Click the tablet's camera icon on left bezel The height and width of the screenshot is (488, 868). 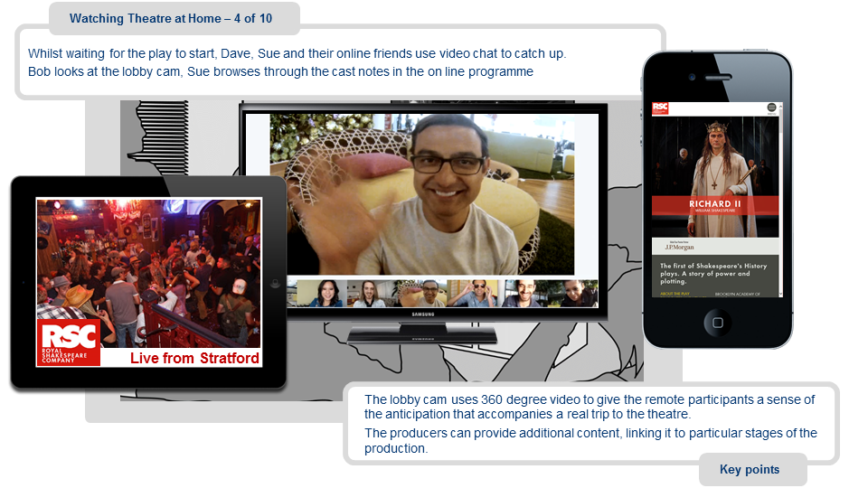(x=23, y=282)
